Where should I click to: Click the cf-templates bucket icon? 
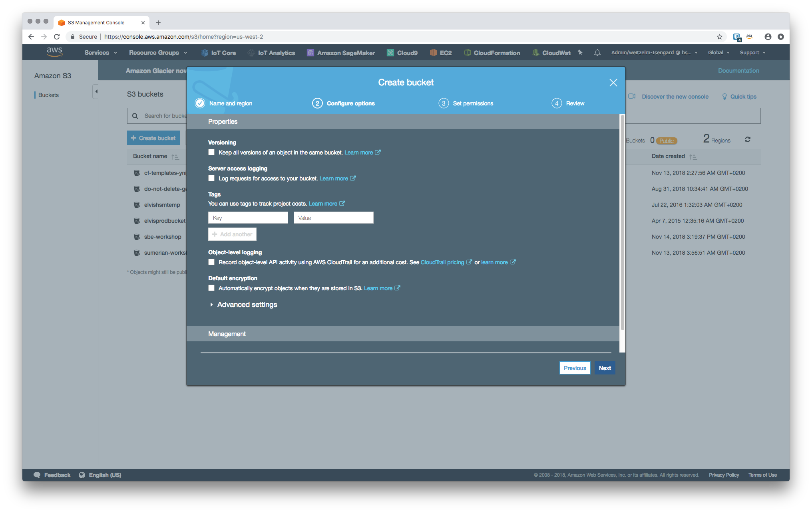coord(137,173)
